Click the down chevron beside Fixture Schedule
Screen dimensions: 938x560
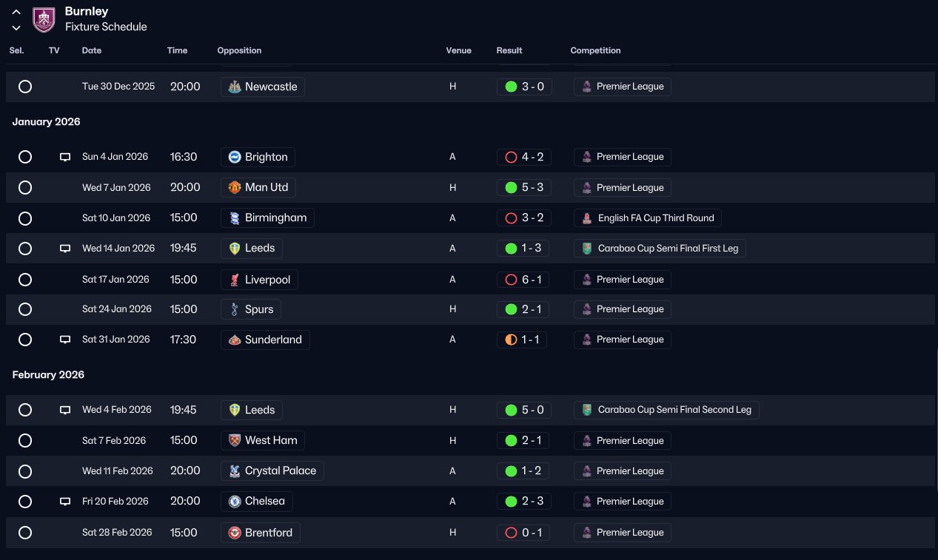pos(16,27)
